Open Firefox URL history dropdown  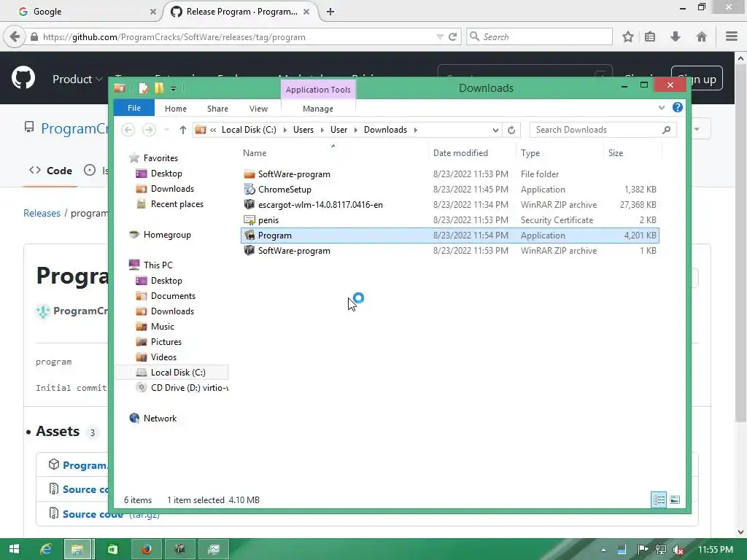pyautogui.click(x=440, y=36)
